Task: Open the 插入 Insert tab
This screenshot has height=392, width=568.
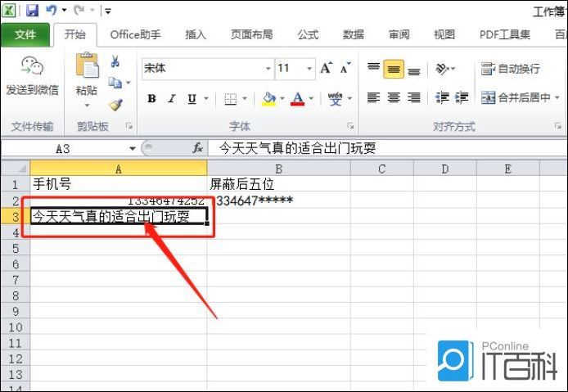Action: click(x=196, y=34)
